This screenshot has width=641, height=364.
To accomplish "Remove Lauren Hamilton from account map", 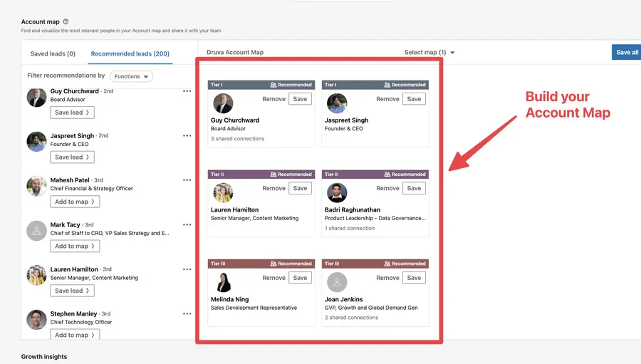I will [x=274, y=188].
